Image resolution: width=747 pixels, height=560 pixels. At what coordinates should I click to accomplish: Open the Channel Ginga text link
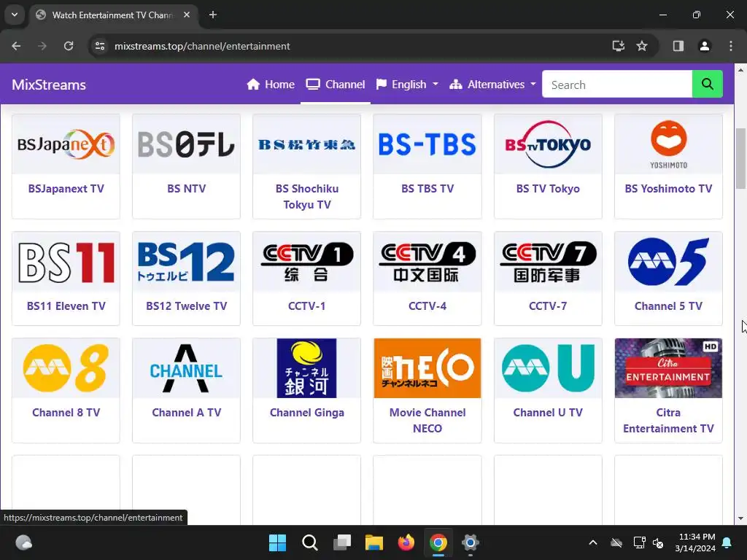point(307,413)
